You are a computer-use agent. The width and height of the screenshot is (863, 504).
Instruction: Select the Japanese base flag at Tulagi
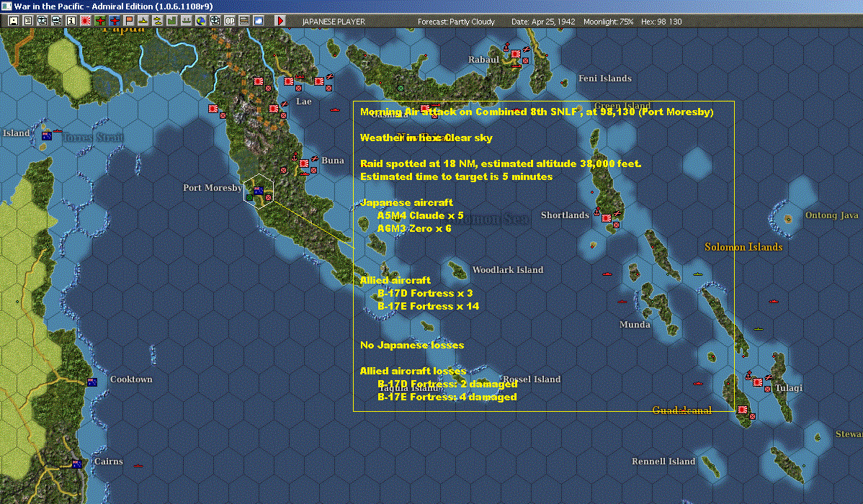[758, 382]
